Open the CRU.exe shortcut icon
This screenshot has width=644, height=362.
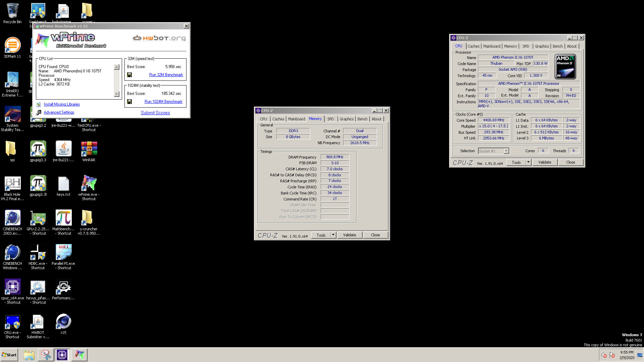(12, 326)
